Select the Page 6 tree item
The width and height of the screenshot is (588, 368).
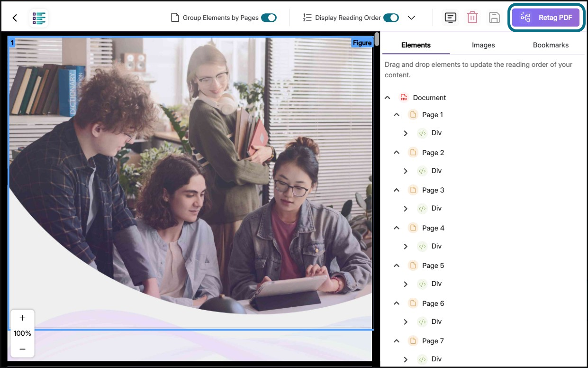click(433, 304)
